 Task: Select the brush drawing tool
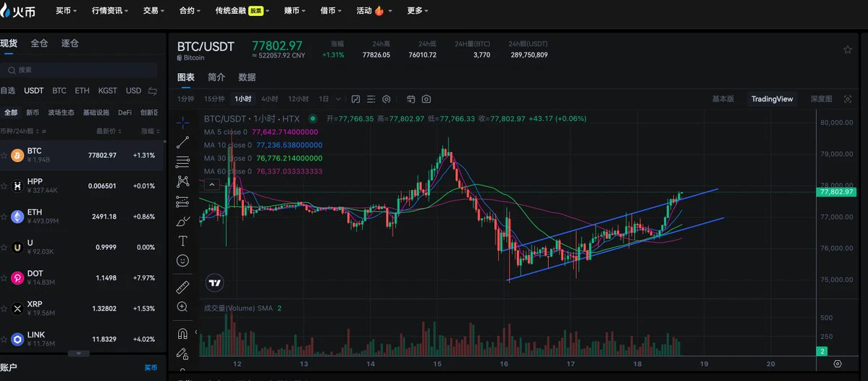182,221
